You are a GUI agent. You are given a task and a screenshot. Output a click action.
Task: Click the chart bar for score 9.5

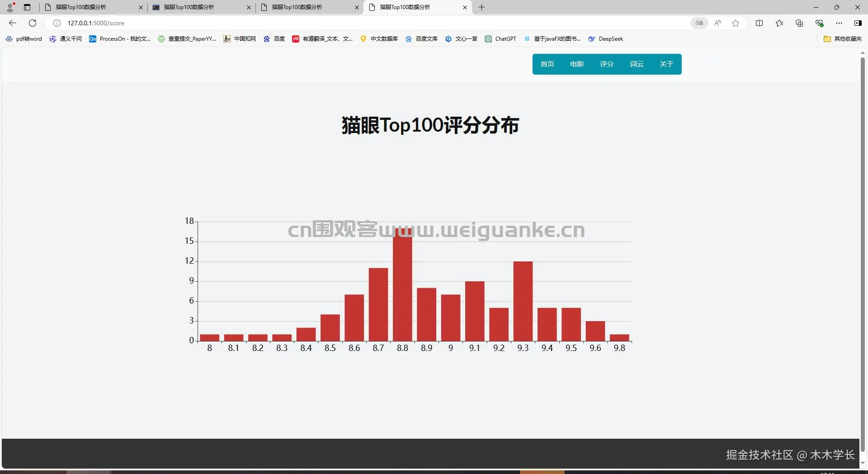(571, 325)
